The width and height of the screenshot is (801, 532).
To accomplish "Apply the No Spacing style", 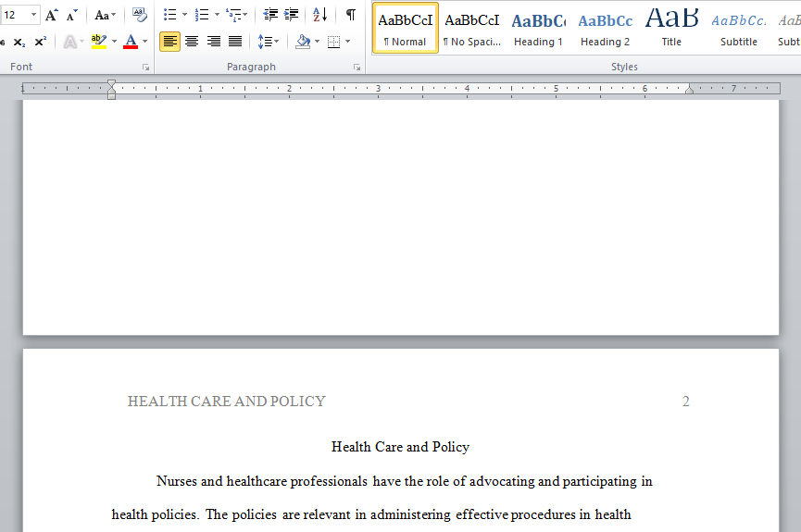I will point(472,28).
